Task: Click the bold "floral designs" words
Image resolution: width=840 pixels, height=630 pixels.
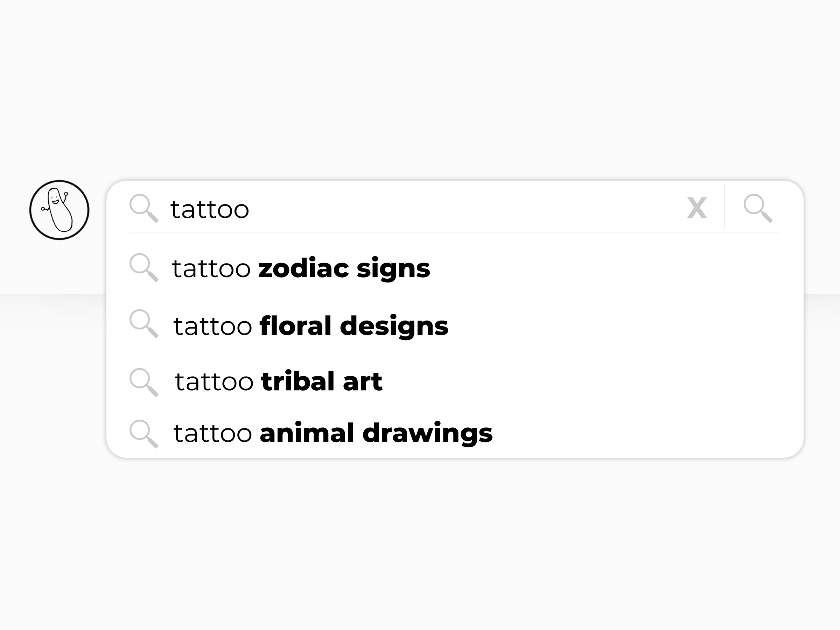Action: 353,327
